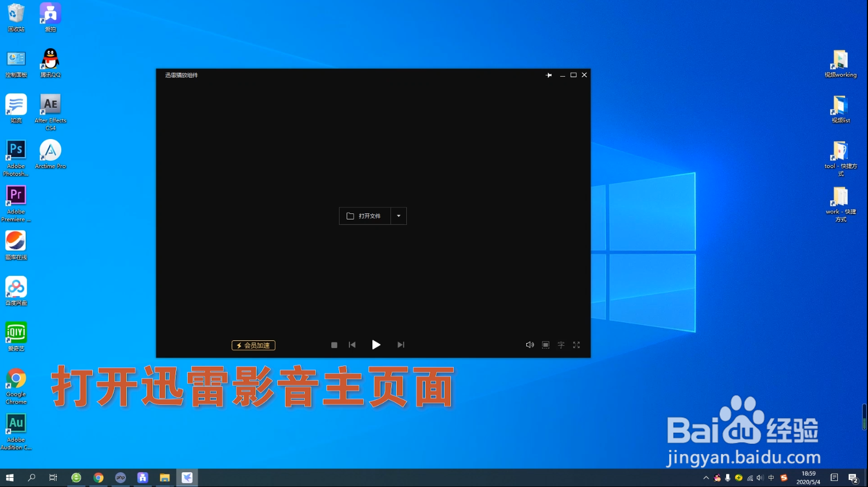Maximize the 迅雷播放组件 window
Image resolution: width=868 pixels, height=487 pixels.
(573, 75)
